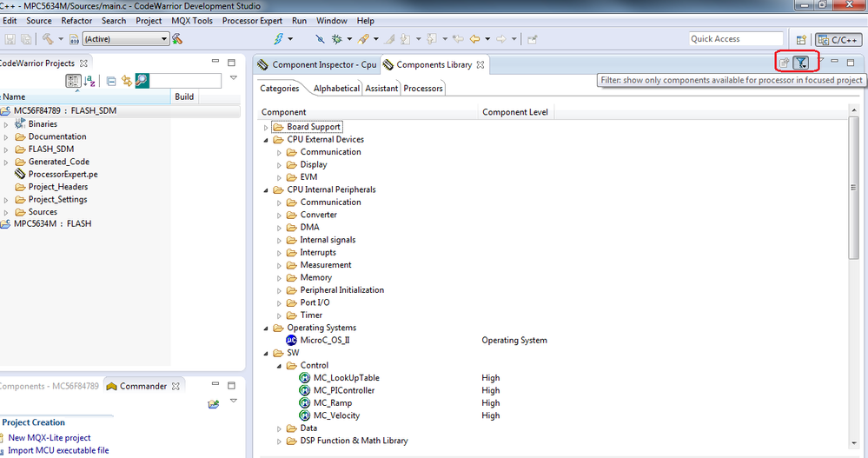
Task: Open the Window menu
Action: (332, 21)
